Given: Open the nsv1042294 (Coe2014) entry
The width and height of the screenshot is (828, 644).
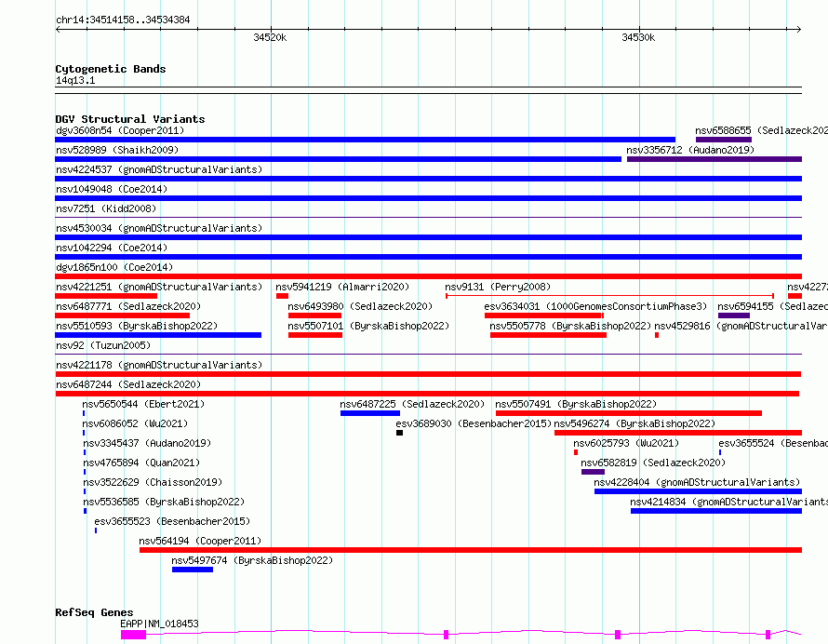Looking at the screenshot, I should pyautogui.click(x=112, y=248).
